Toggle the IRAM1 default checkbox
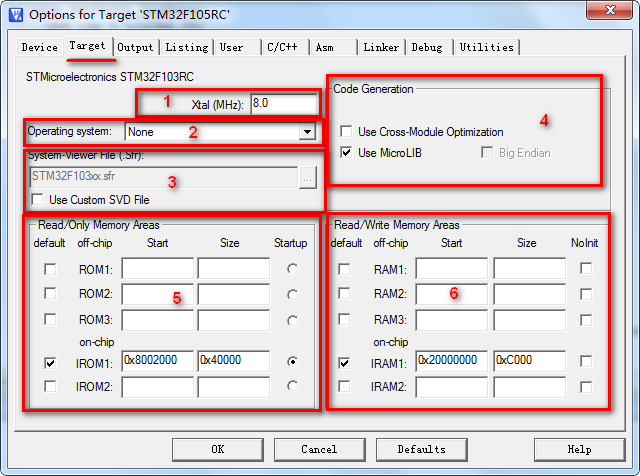The width and height of the screenshot is (640, 476). pos(344,363)
